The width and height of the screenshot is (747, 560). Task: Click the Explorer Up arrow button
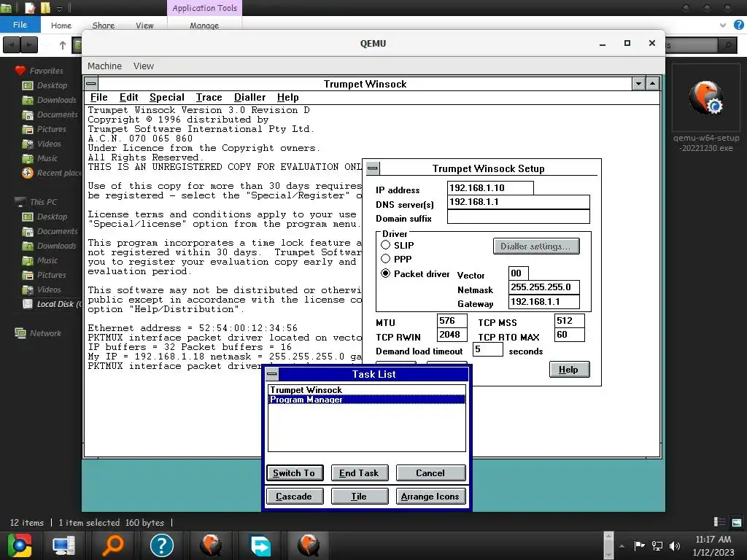point(63,45)
